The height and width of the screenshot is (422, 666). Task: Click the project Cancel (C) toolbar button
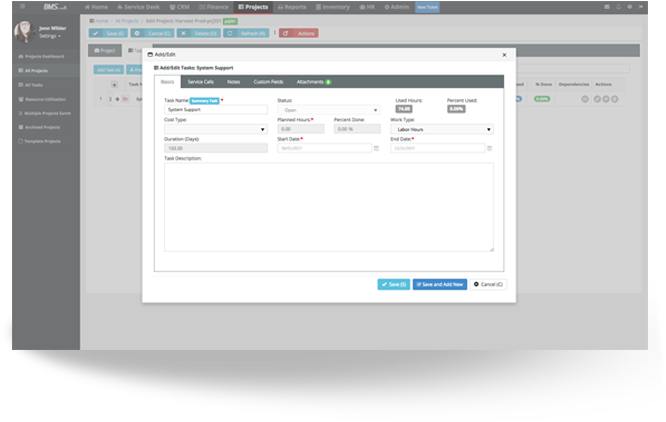click(152, 33)
